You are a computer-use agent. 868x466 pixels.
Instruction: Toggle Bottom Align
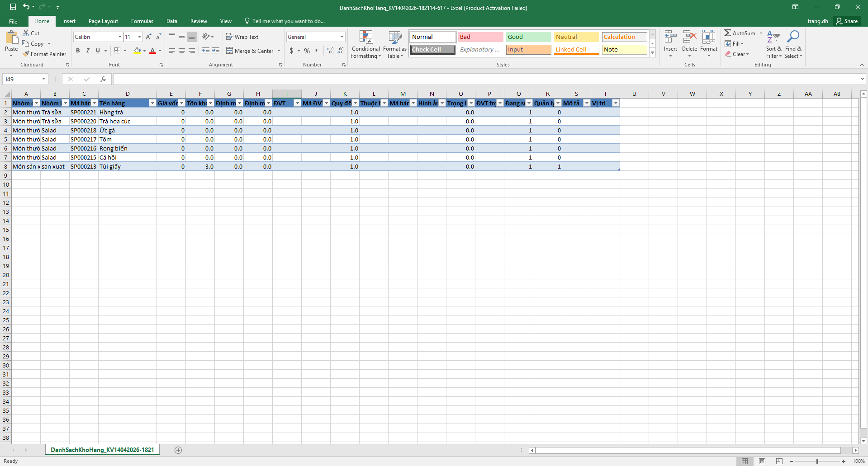(192, 37)
